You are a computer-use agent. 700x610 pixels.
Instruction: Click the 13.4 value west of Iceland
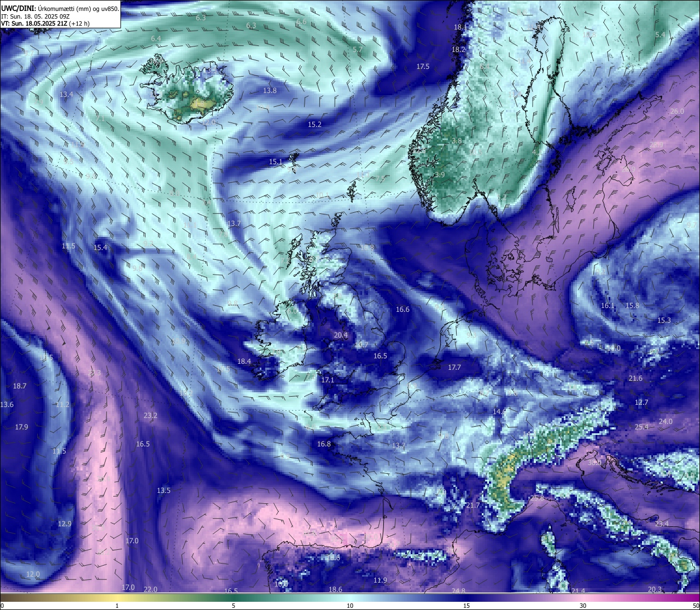[66, 95]
